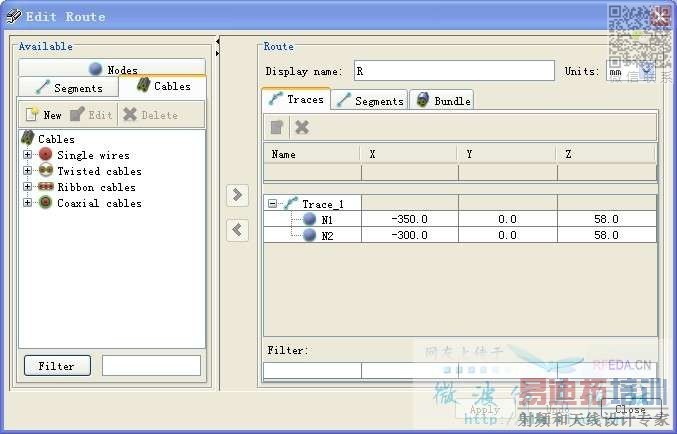Sort by the Name column header
The height and width of the screenshot is (434, 677).
312,154
